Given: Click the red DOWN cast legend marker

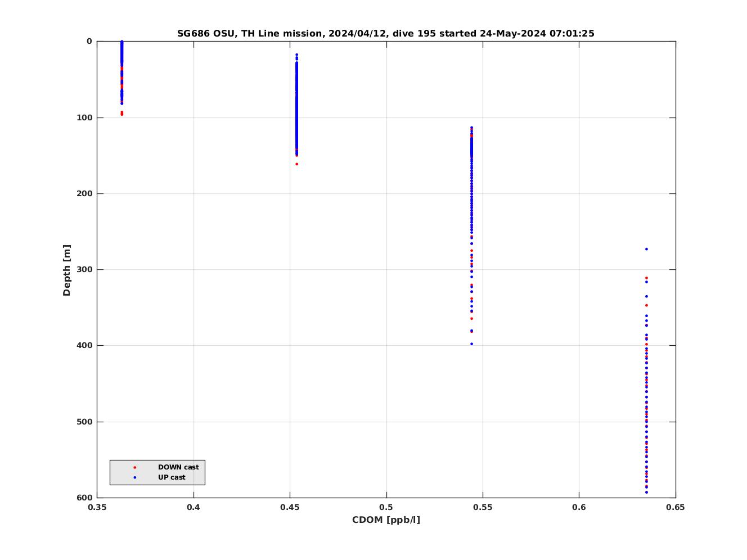Looking at the screenshot, I should (134, 467).
